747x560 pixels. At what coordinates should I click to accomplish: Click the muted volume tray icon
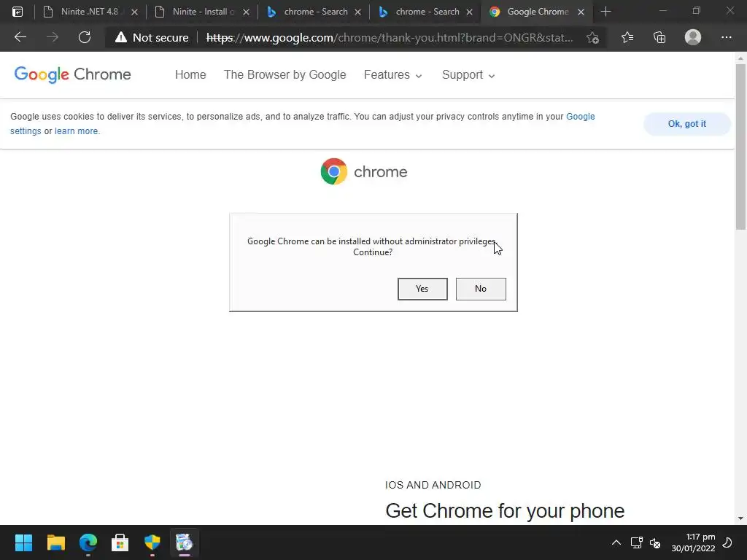point(656,542)
